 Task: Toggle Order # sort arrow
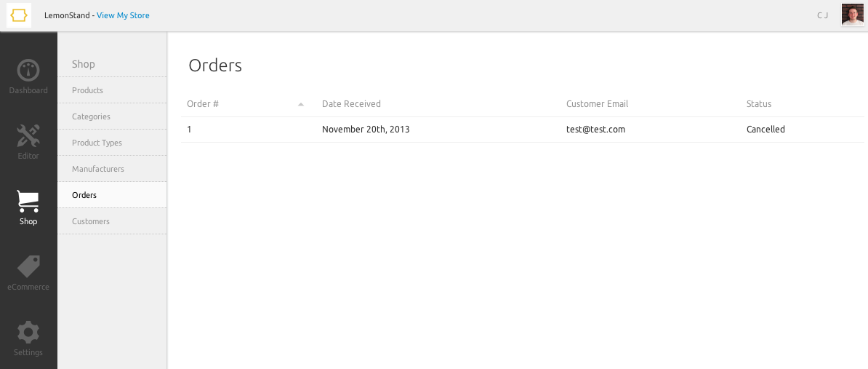[300, 104]
